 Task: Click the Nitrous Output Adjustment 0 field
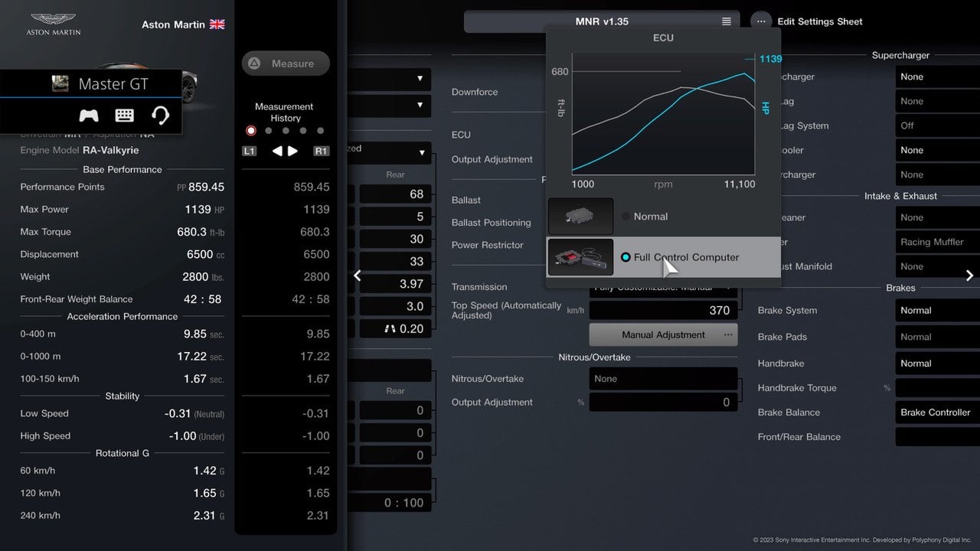click(663, 403)
